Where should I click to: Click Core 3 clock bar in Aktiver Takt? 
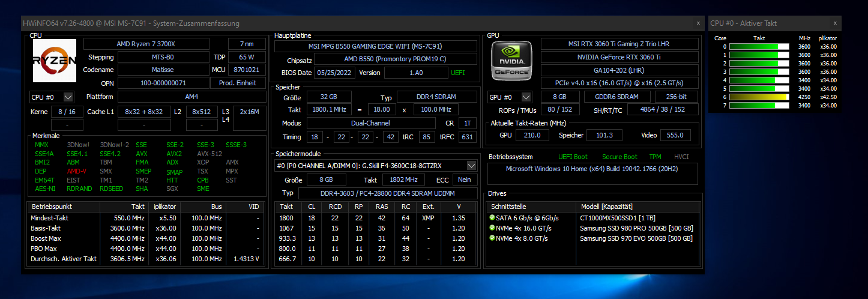[x=759, y=71]
